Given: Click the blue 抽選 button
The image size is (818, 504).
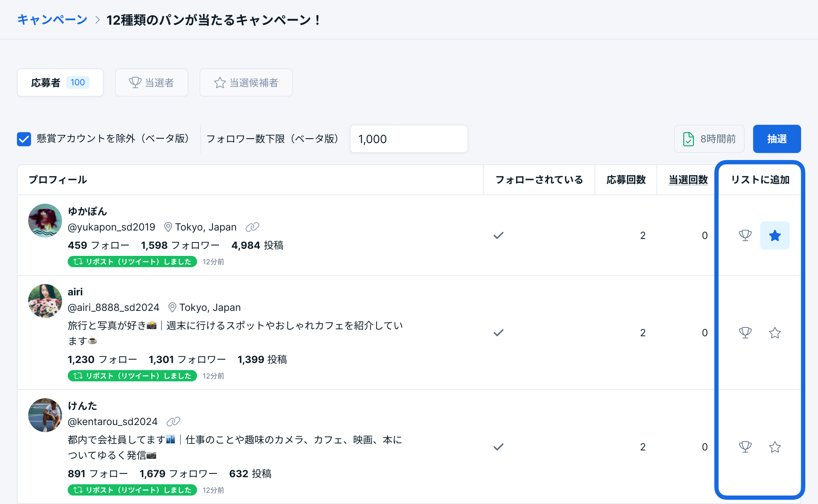Looking at the screenshot, I should pyautogui.click(x=777, y=139).
